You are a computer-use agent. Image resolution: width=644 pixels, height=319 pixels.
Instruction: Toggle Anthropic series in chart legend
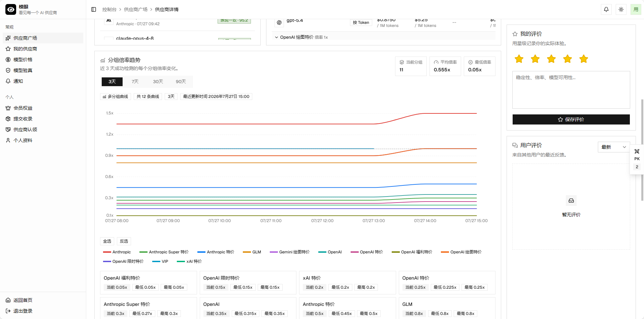pos(117,252)
